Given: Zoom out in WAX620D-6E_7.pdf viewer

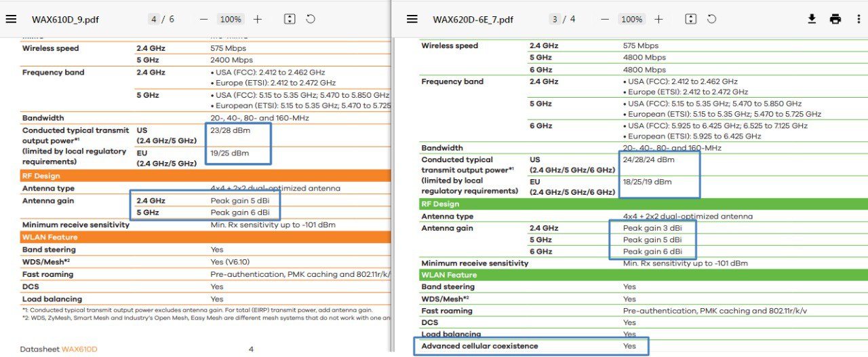Looking at the screenshot, I should [605, 19].
